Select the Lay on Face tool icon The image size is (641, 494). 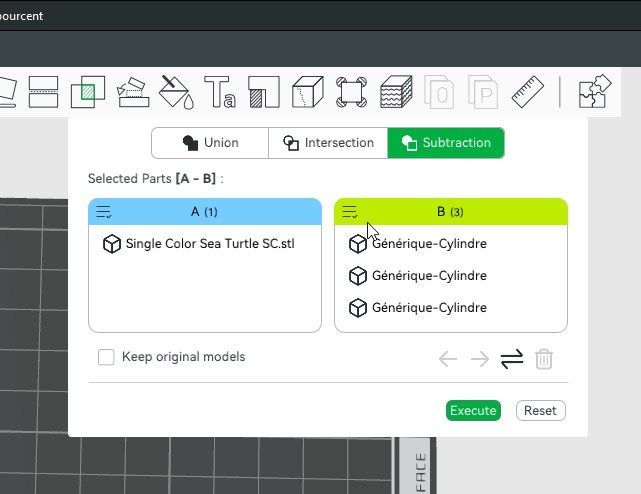tap(7, 92)
